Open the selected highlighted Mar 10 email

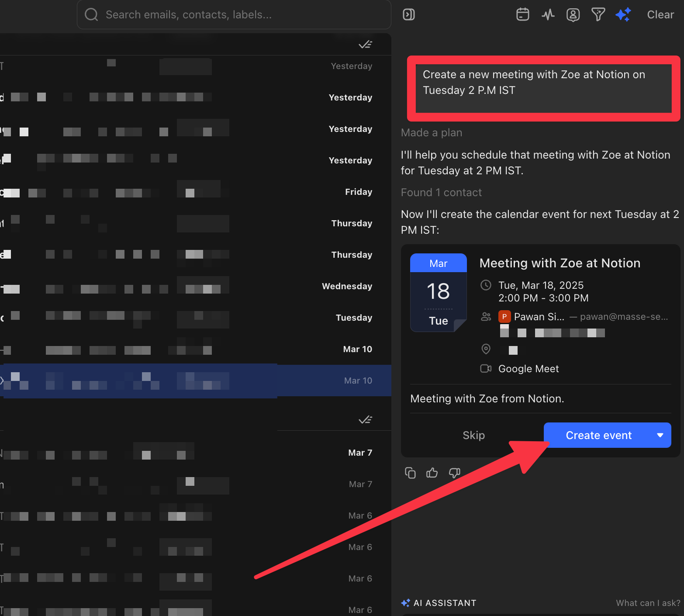point(196,381)
